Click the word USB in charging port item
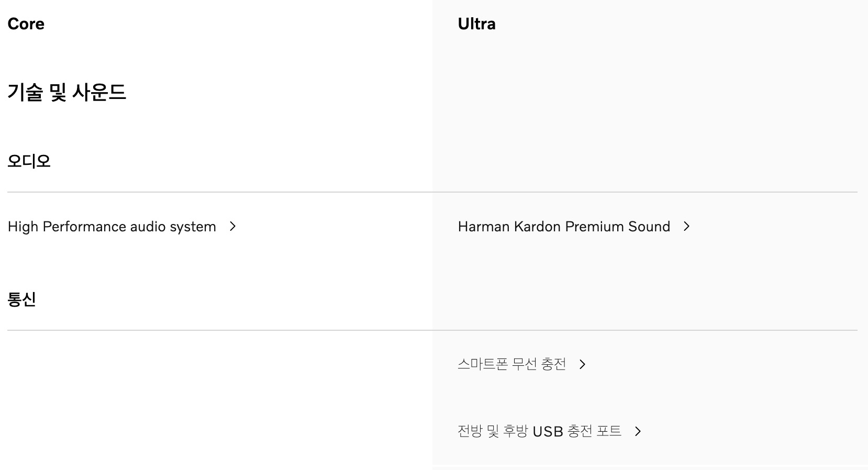 click(x=548, y=432)
